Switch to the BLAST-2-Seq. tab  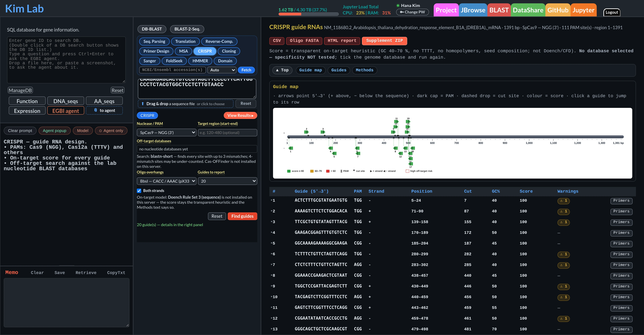(x=187, y=29)
